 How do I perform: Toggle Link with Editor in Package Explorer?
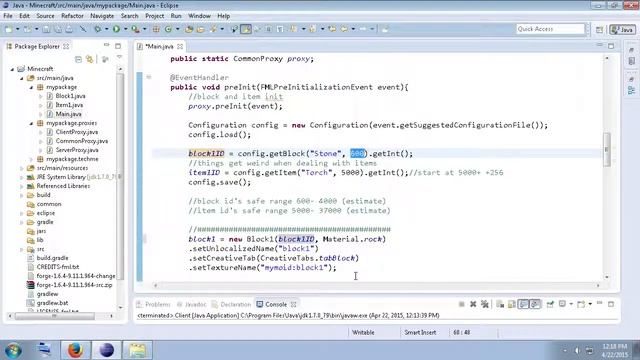[x=89, y=60]
